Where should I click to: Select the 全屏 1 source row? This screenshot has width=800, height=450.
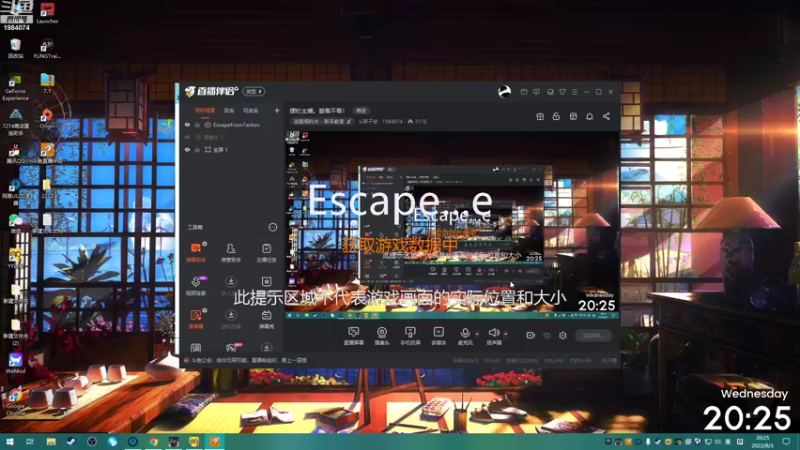[x=230, y=149]
